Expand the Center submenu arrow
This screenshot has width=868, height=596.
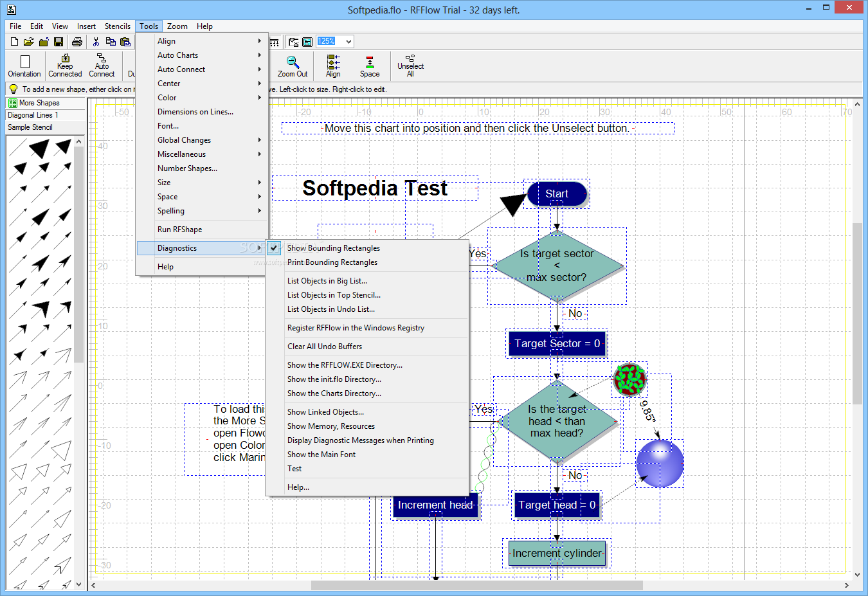pos(260,84)
